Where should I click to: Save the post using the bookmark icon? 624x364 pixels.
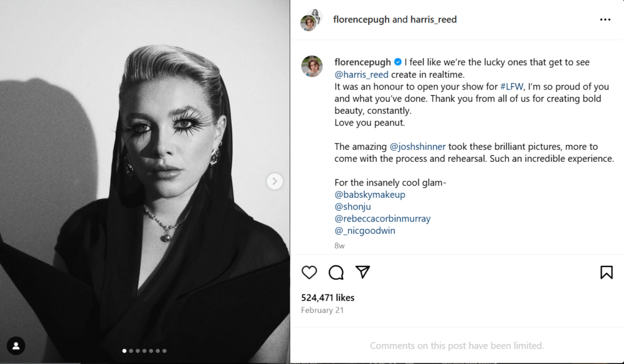pyautogui.click(x=606, y=273)
